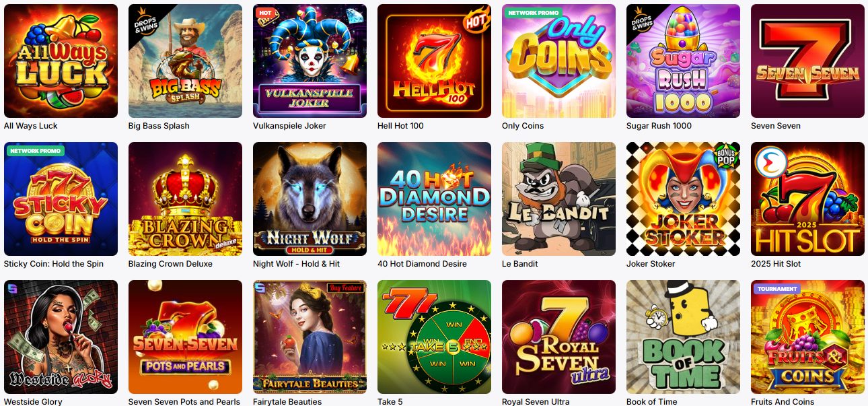
Task: Open Sticky Coin: Hold the Spin tile
Action: pyautogui.click(x=61, y=199)
